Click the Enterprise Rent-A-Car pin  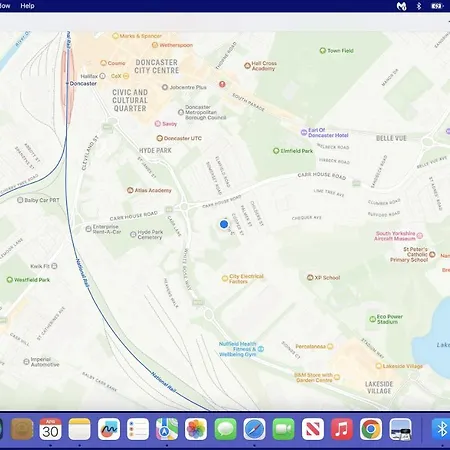pos(88,229)
